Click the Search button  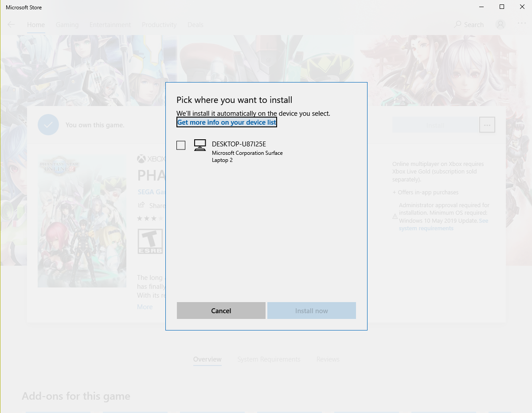[469, 25]
